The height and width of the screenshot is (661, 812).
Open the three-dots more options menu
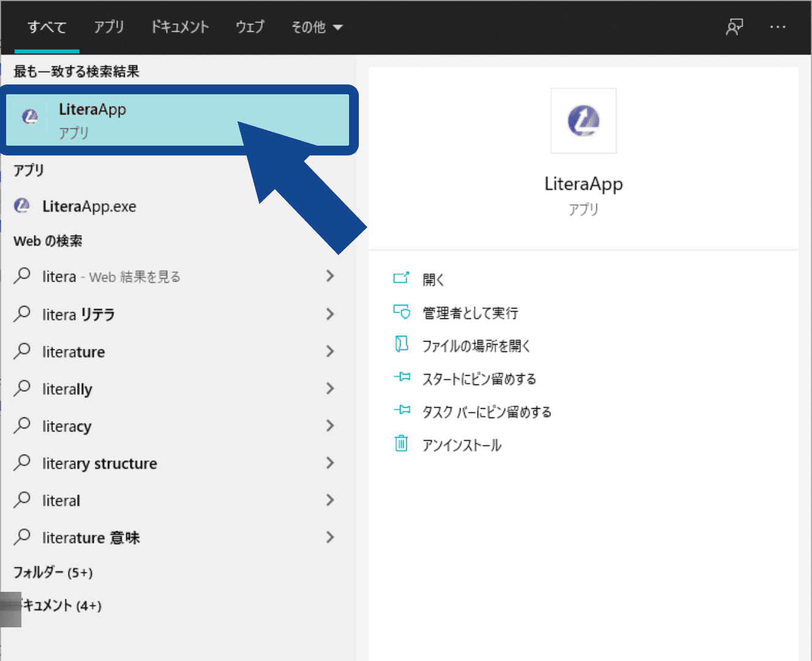[x=778, y=27]
